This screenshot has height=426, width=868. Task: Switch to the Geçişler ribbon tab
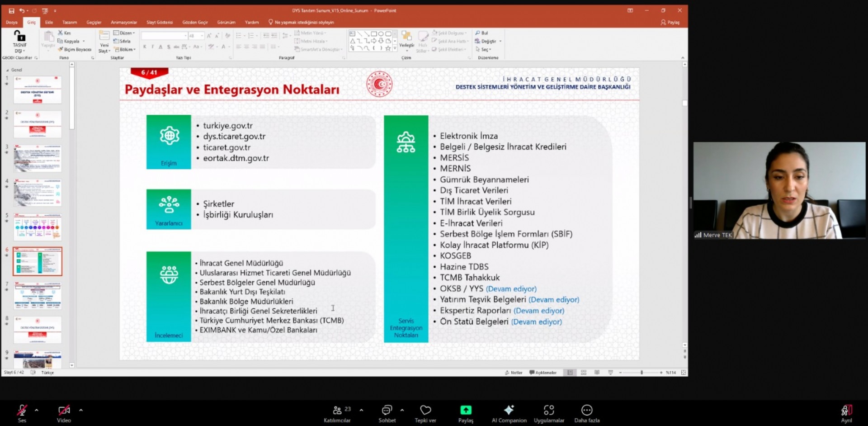[x=94, y=22]
